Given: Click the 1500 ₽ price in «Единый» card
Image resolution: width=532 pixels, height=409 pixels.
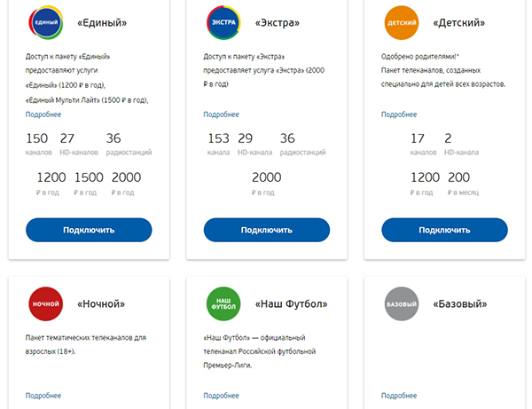Looking at the screenshot, I should pos(89,182).
